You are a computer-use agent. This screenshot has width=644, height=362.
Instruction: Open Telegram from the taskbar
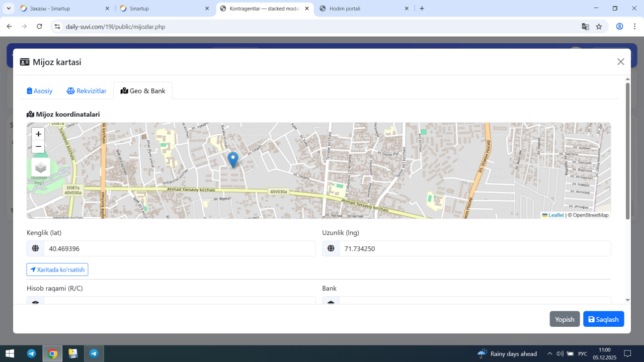(x=31, y=353)
